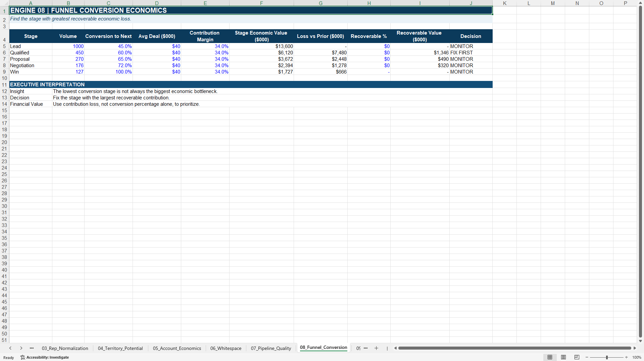Open the 04_Territory_Potential sheet tab
This screenshot has width=644, height=361.
click(120, 348)
